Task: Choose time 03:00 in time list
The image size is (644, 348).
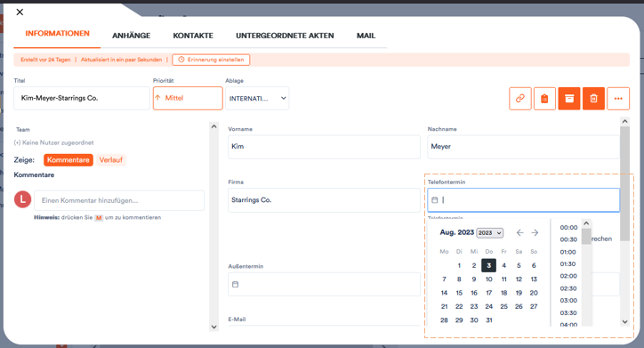Action: pyautogui.click(x=568, y=300)
